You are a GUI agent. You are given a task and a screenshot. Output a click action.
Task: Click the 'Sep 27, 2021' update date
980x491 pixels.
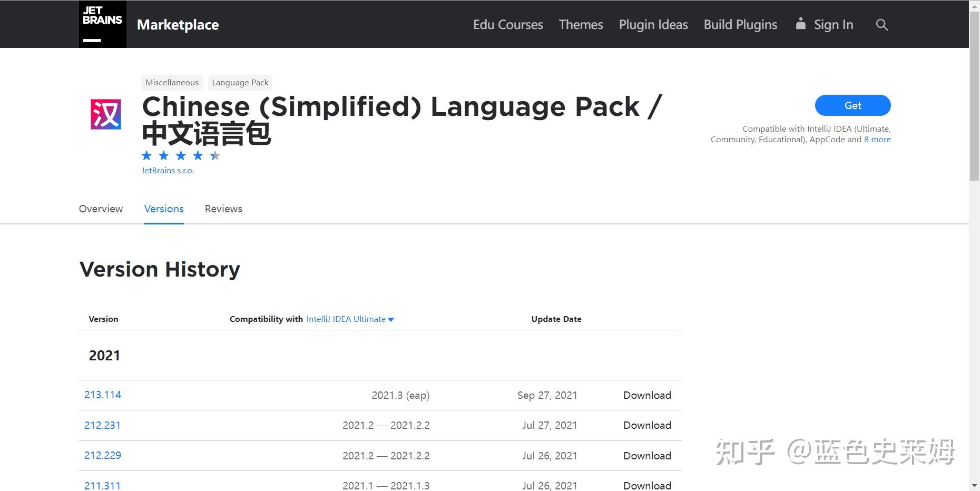click(x=547, y=395)
